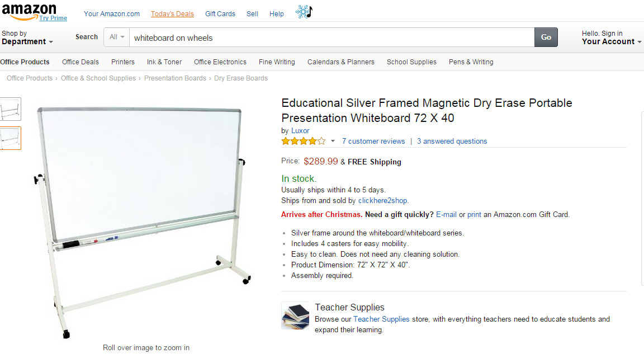Visit the Luxor brand page
The image size is (644, 358).
click(x=300, y=130)
